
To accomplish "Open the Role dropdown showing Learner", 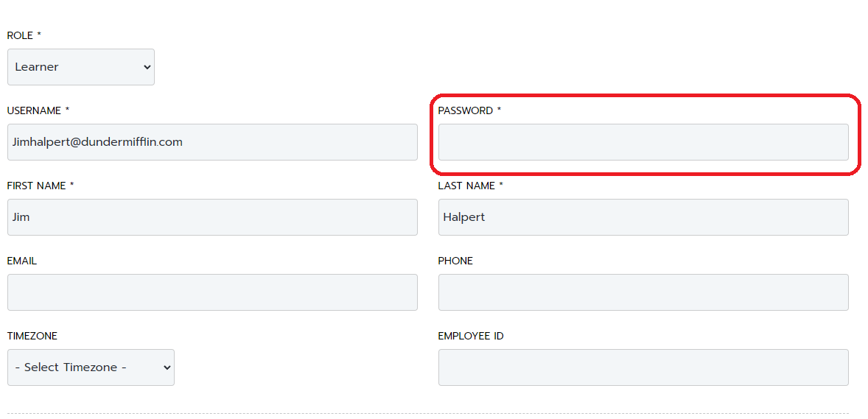I will [81, 67].
